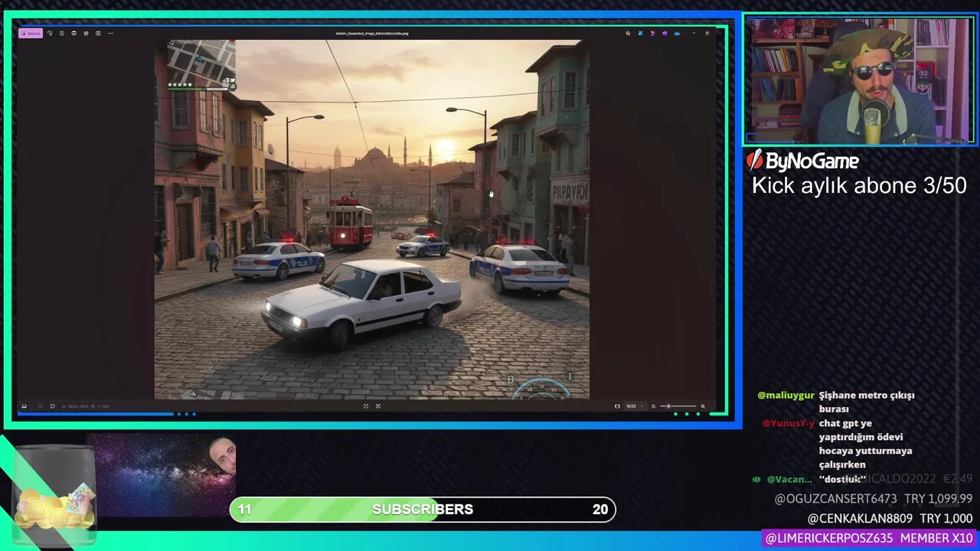Share the image using the share icon
Viewport: 980px width, 551px height.
point(86,34)
